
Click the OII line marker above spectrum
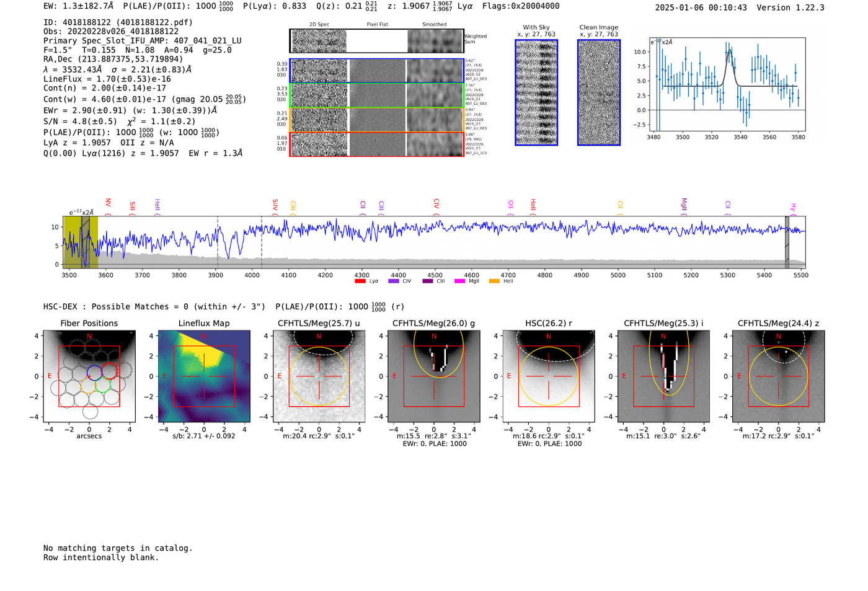click(511, 207)
